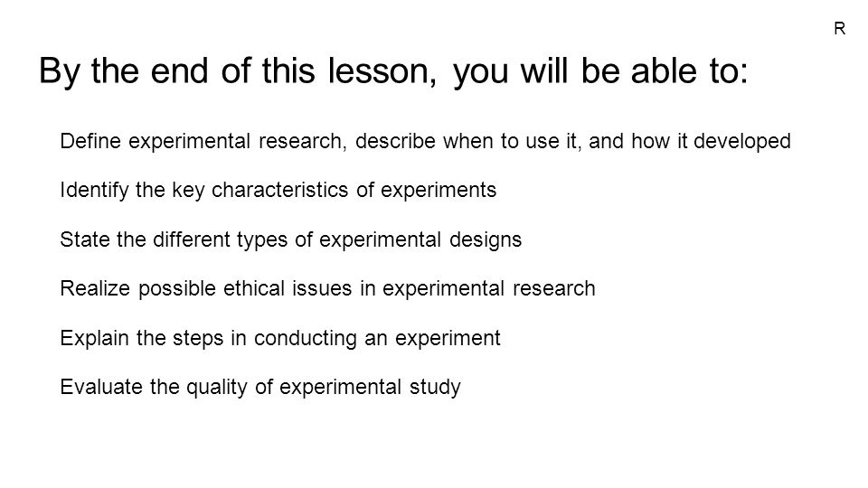Click the word 'Realize' starting the fourth objective
Viewport: 868px width, 488px height.
(95, 289)
